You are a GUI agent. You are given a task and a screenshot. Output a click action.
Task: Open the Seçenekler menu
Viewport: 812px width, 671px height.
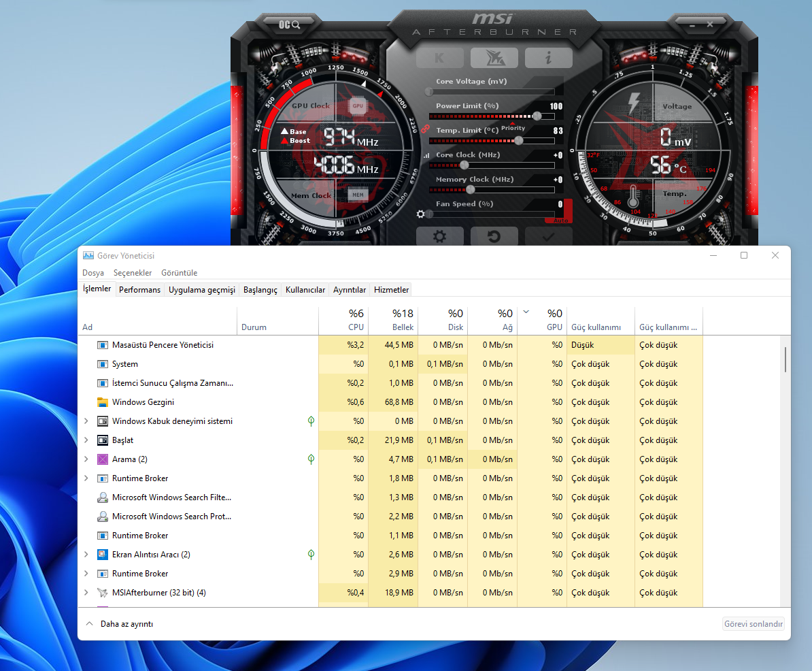[133, 273]
